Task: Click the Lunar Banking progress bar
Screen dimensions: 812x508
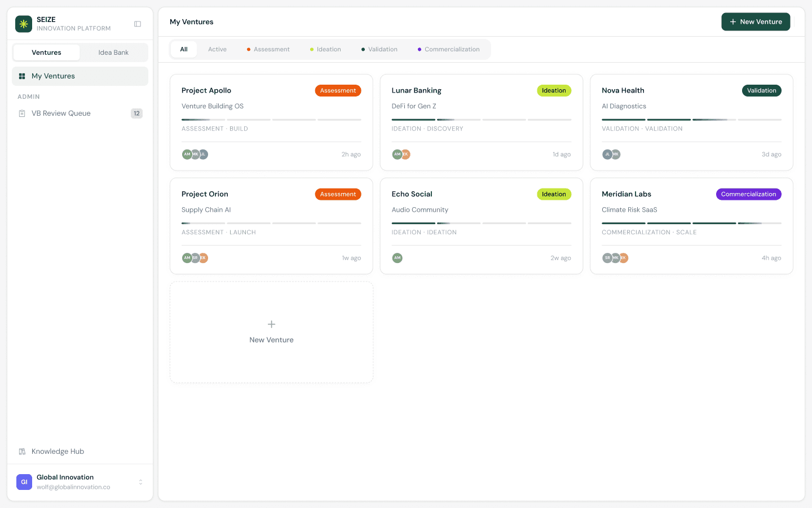Action: coord(482,120)
